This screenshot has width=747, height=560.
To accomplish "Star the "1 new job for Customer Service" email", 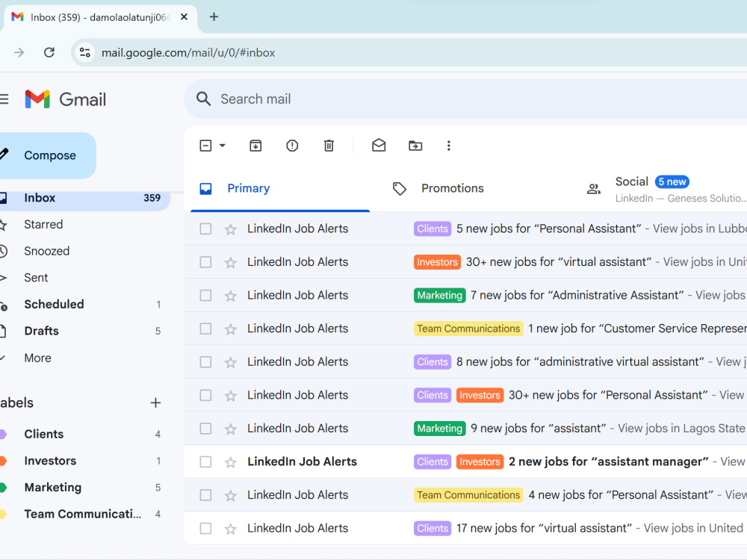I will pyautogui.click(x=231, y=329).
